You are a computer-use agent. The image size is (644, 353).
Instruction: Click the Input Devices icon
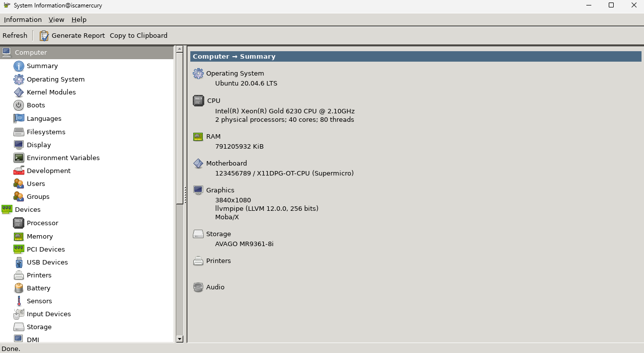(18, 314)
